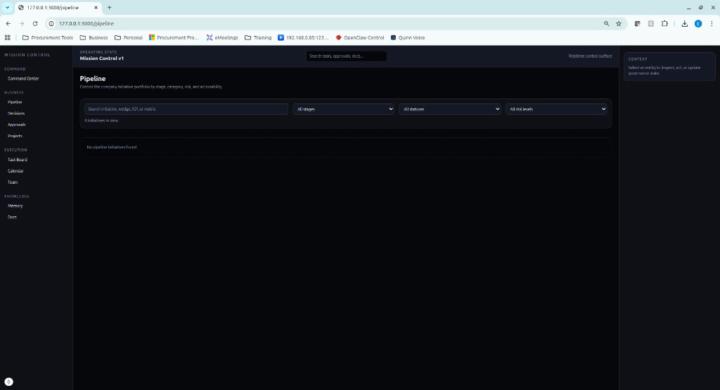Click the Pipeline page heading
Screen dimensions: 720x390
point(92,79)
